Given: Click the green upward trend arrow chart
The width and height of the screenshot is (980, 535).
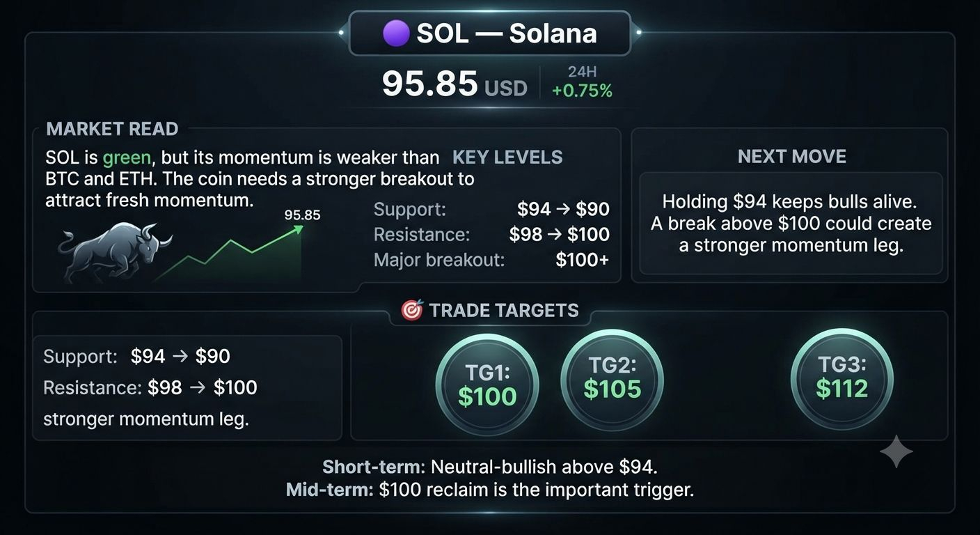Looking at the screenshot, I should tap(228, 252).
